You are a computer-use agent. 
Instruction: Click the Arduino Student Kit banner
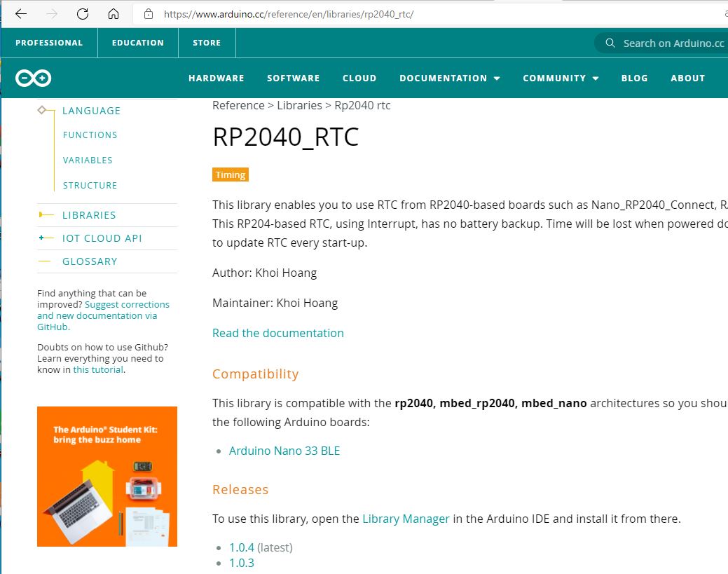point(107,477)
